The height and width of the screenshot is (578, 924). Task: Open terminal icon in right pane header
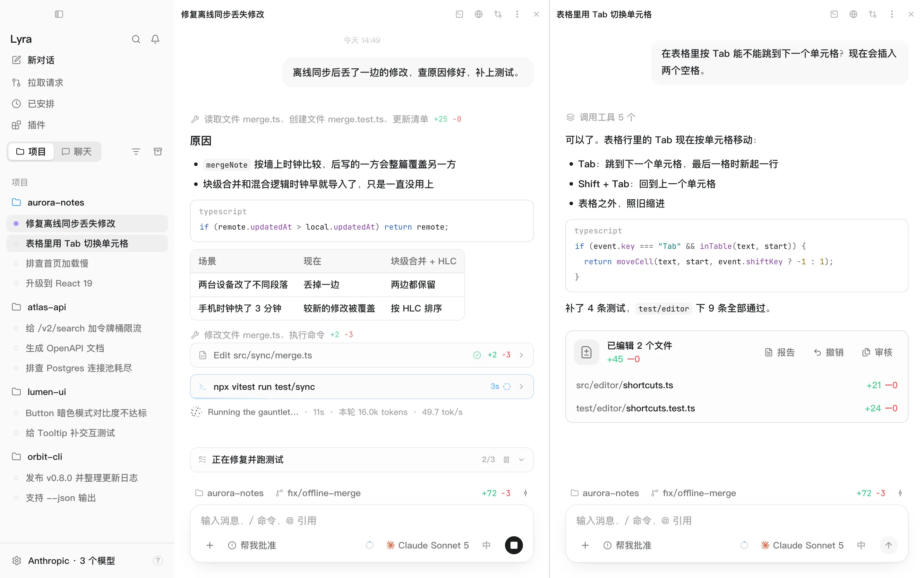[x=834, y=14]
